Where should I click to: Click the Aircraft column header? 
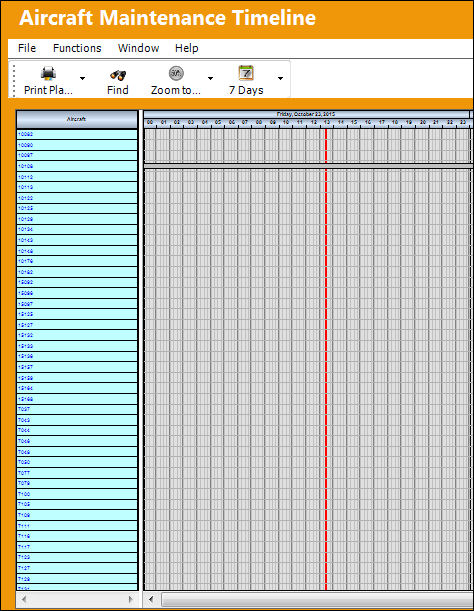click(x=77, y=119)
